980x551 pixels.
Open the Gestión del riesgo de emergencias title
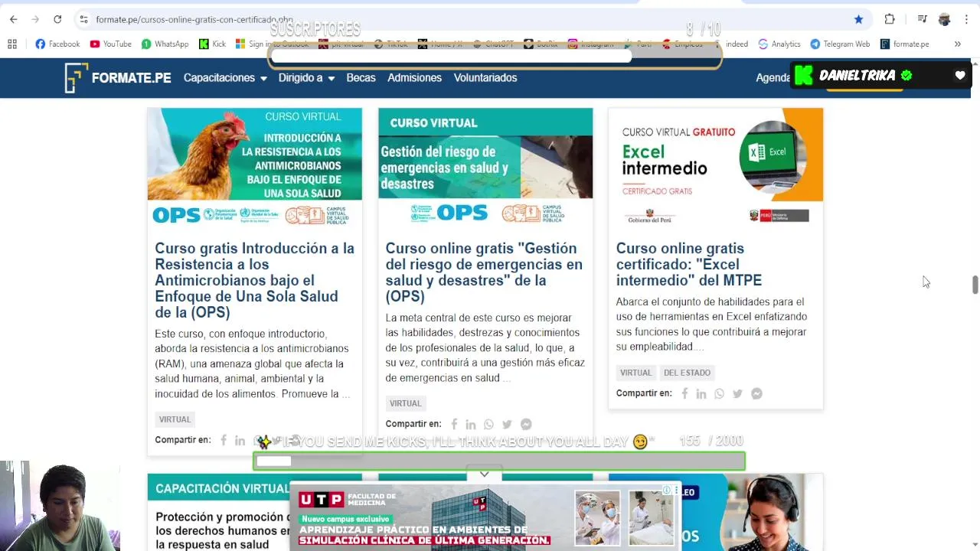[x=484, y=272]
